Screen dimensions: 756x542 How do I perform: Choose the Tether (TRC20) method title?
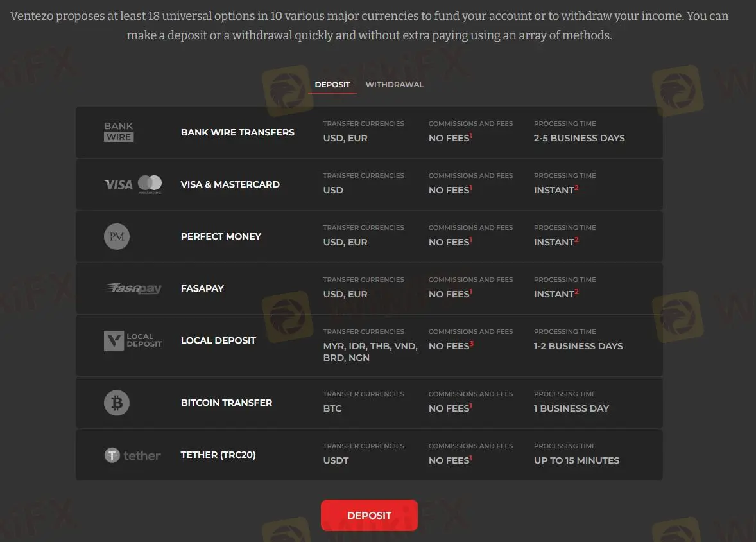point(218,455)
